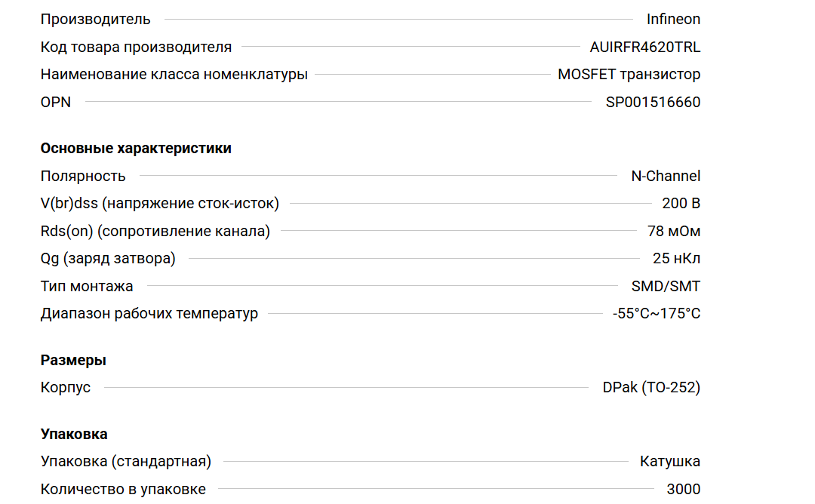Image resolution: width=815 pixels, height=504 pixels.
Task: Click the Упаковка section heading
Action: [x=74, y=434]
